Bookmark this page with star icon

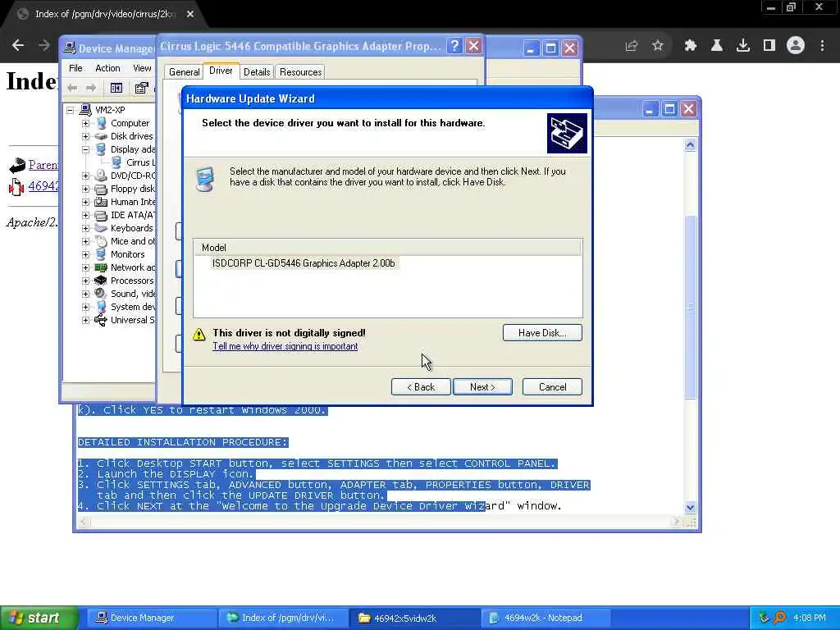coord(658,46)
